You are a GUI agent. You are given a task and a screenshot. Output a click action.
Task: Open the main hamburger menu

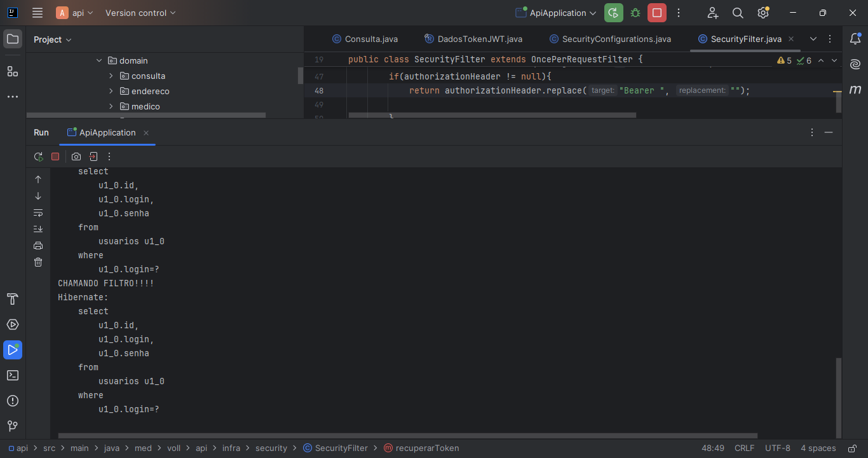click(37, 13)
